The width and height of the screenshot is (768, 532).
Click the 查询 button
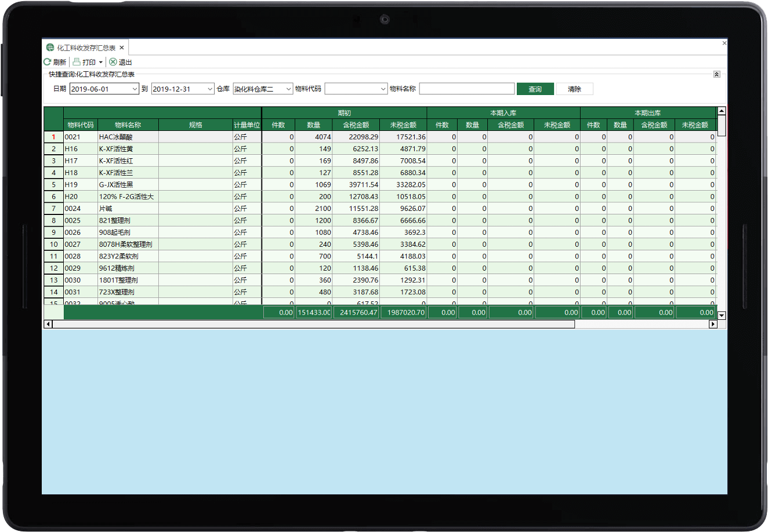(535, 89)
